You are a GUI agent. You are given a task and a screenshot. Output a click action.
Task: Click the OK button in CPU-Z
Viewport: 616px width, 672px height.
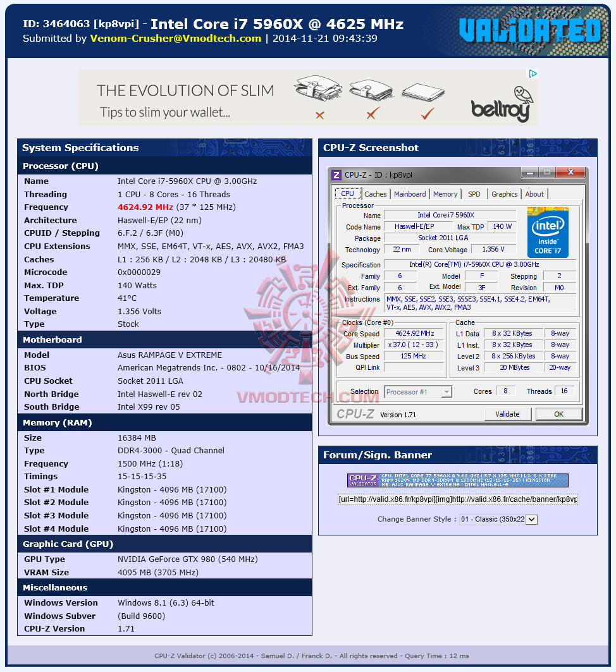(x=558, y=414)
